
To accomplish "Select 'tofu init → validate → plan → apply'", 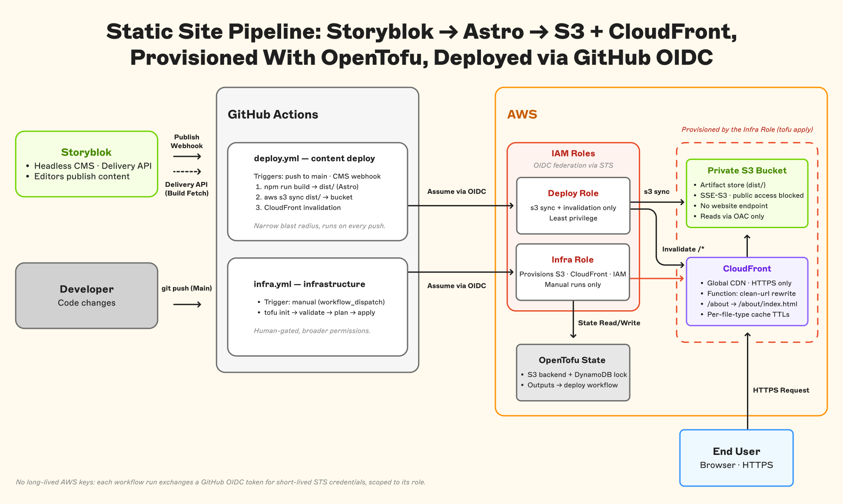I will (319, 312).
